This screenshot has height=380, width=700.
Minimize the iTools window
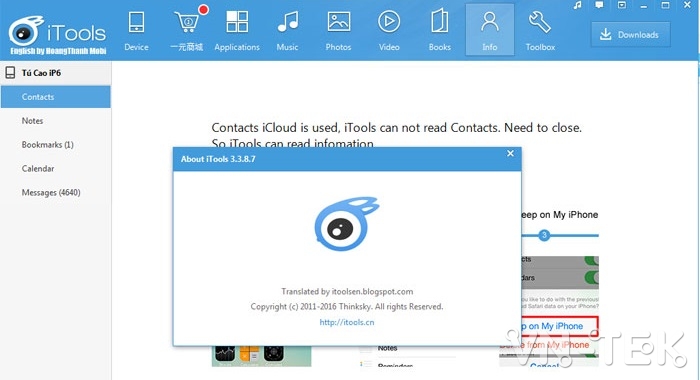click(x=643, y=6)
